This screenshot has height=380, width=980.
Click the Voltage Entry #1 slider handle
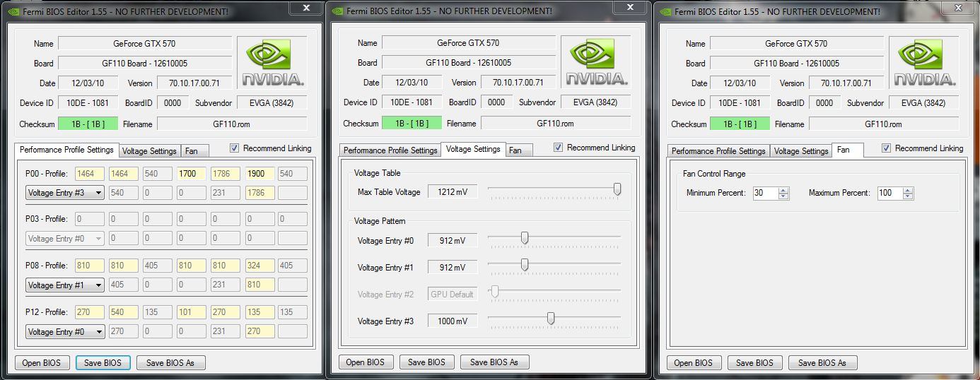(x=525, y=265)
